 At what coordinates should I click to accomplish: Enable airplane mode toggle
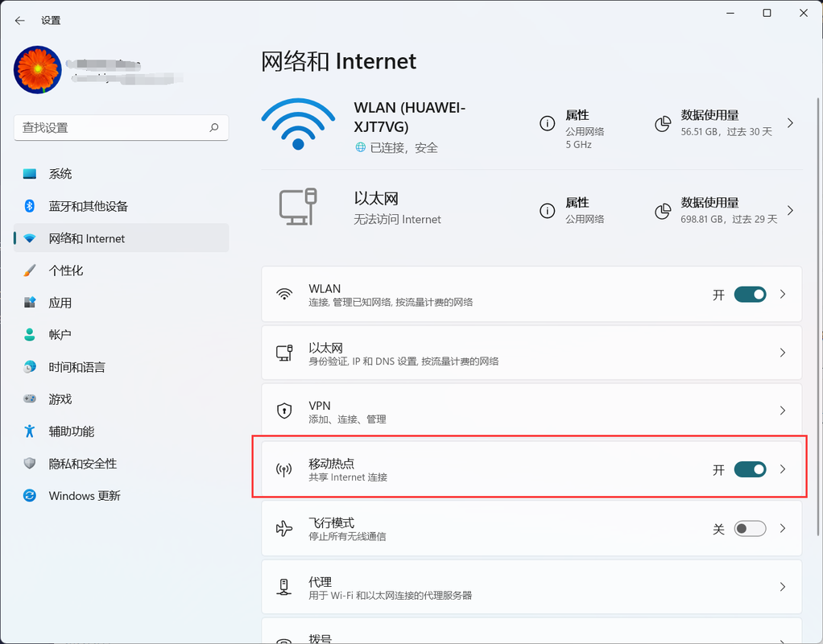tap(750, 528)
